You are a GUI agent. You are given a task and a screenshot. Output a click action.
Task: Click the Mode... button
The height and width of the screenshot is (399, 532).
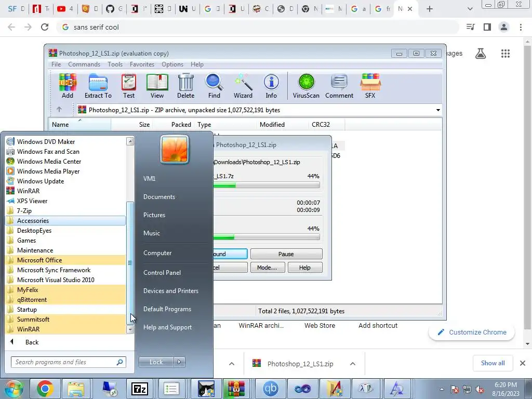pyautogui.click(x=267, y=268)
